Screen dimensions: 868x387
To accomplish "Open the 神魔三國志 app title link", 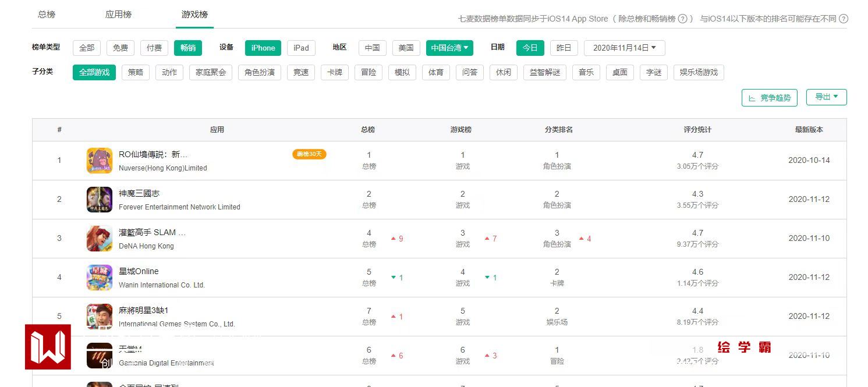I will [139, 193].
